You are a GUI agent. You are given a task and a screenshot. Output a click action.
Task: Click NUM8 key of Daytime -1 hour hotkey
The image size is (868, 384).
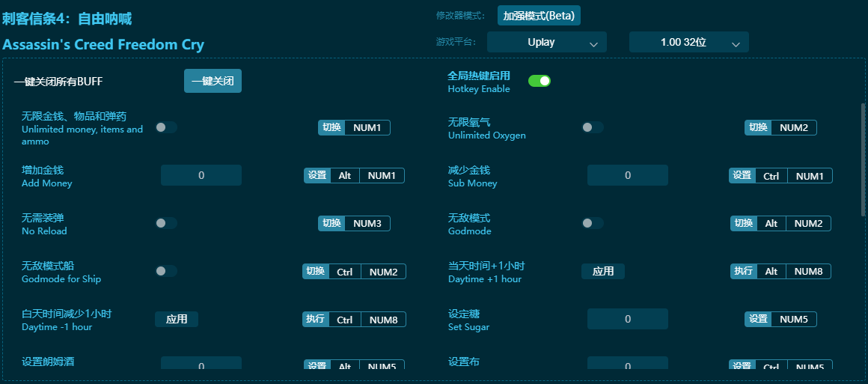(x=384, y=319)
